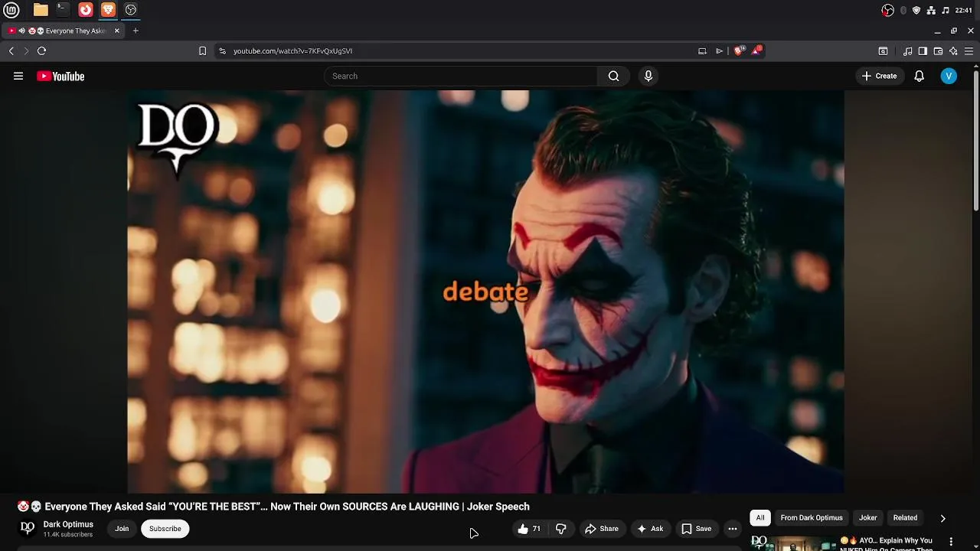The height and width of the screenshot is (551, 980).
Task: Click the install app icon in address bar
Action: click(x=702, y=51)
